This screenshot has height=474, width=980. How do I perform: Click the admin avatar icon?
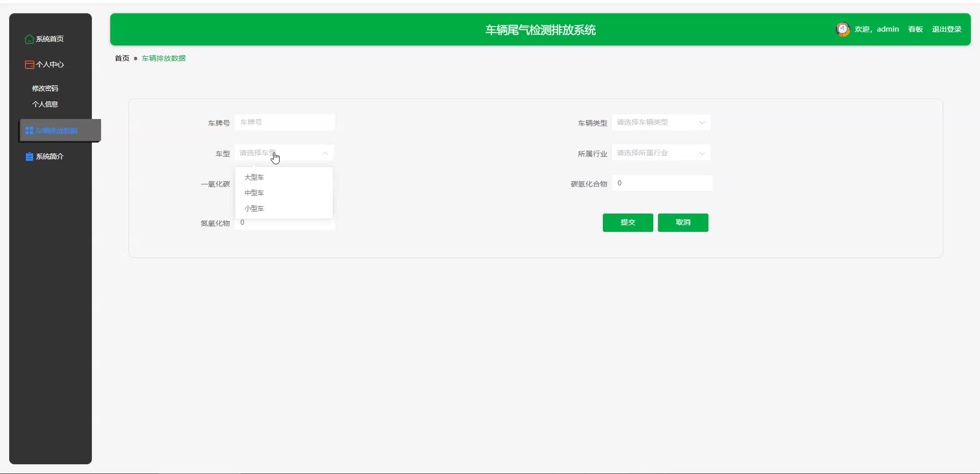click(843, 29)
